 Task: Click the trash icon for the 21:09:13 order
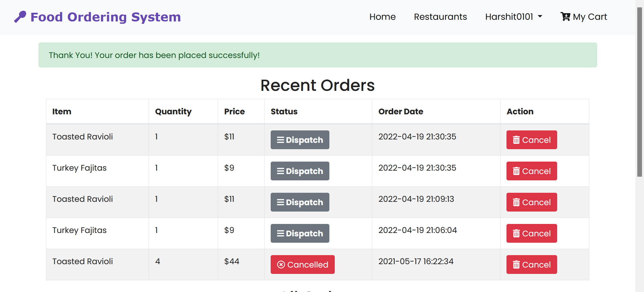pos(516,202)
